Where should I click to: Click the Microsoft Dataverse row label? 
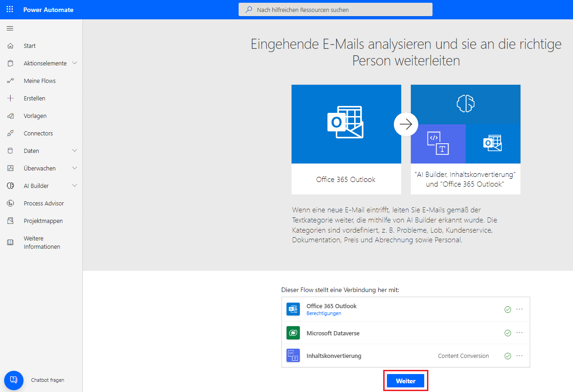pyautogui.click(x=333, y=333)
